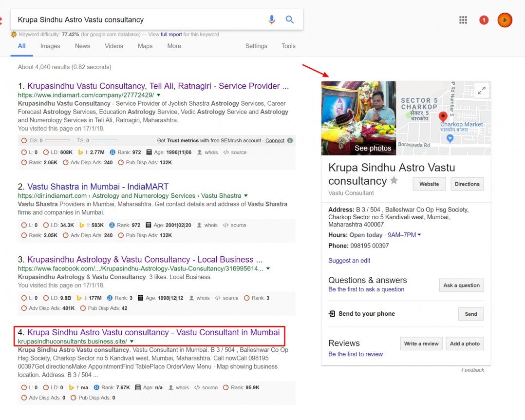Open the search Settings menu
Screen dimensions: 525x420
pos(256,46)
